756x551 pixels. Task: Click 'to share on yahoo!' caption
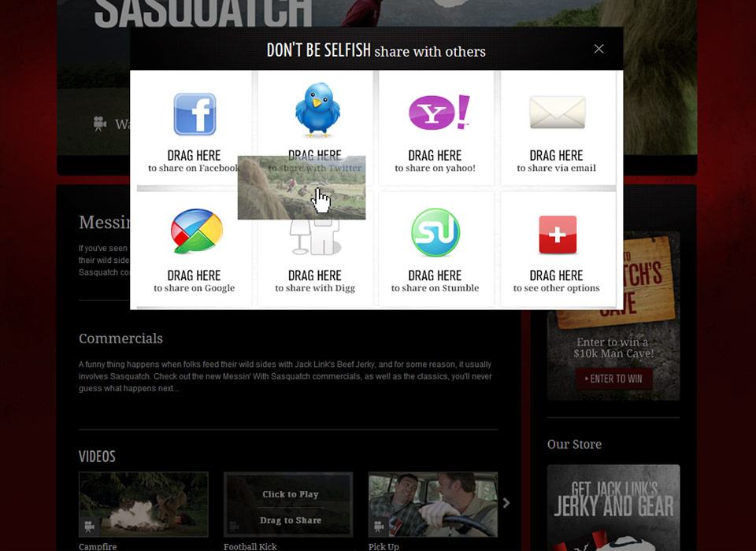435,168
